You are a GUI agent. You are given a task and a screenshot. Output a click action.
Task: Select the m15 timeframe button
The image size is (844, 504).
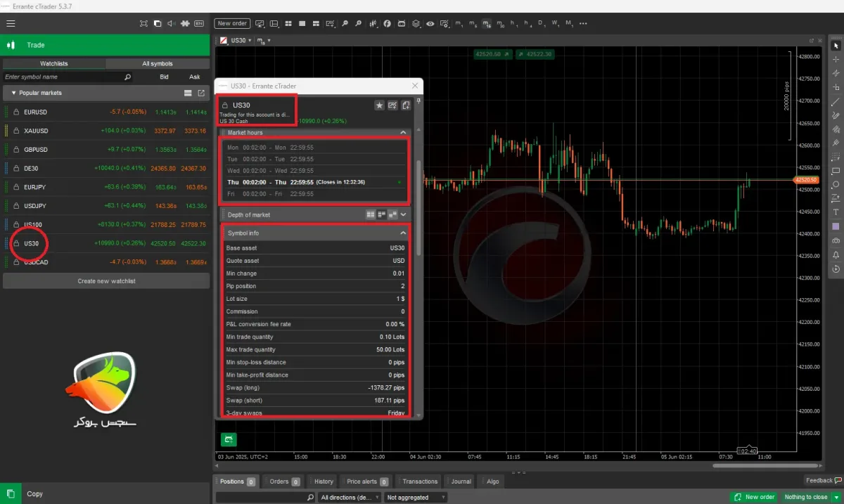pos(487,23)
